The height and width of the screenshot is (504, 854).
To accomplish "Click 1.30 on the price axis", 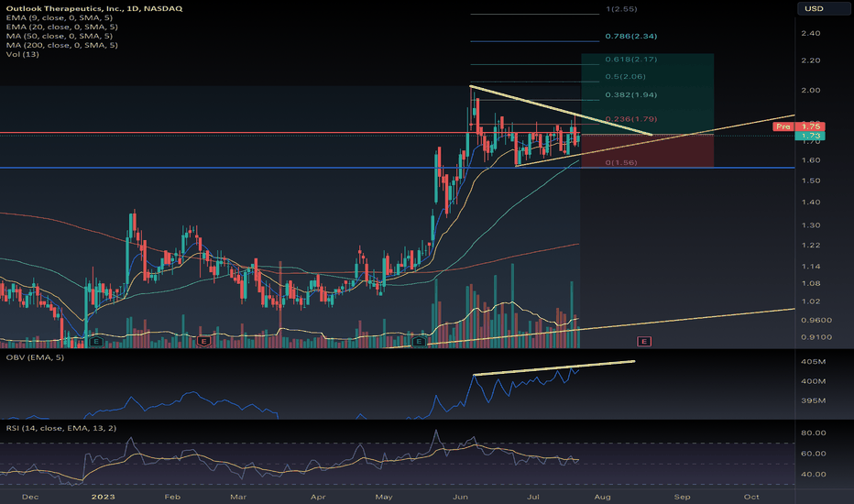I will 811,225.
